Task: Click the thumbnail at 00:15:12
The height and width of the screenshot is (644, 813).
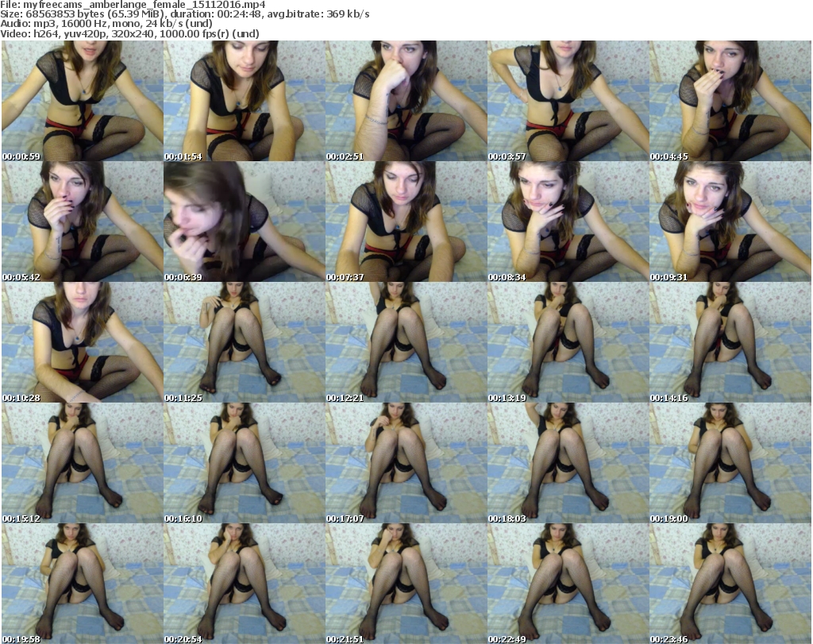Action: tap(83, 463)
